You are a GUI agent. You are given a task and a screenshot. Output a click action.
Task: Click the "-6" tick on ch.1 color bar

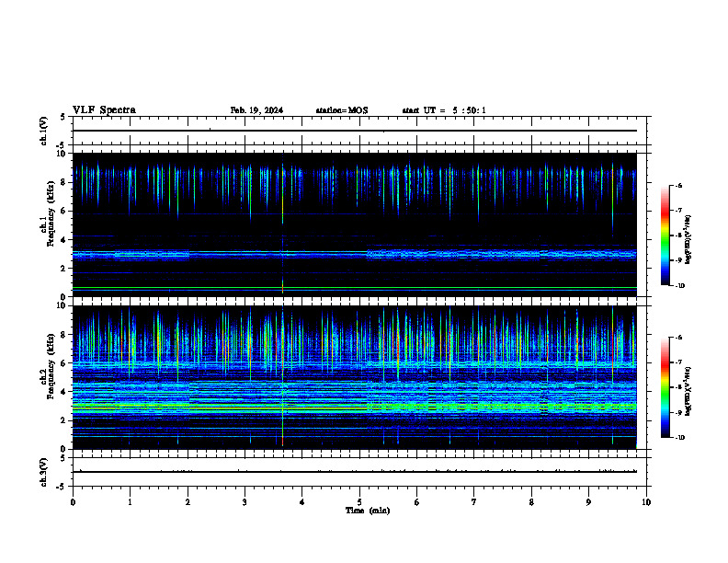pyautogui.click(x=678, y=185)
